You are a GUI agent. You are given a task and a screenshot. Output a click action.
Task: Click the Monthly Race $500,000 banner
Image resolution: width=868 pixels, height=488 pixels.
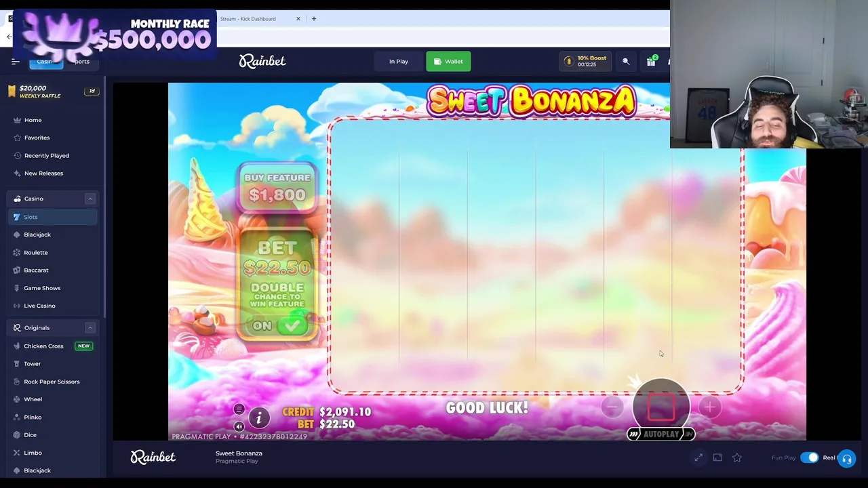click(x=114, y=34)
